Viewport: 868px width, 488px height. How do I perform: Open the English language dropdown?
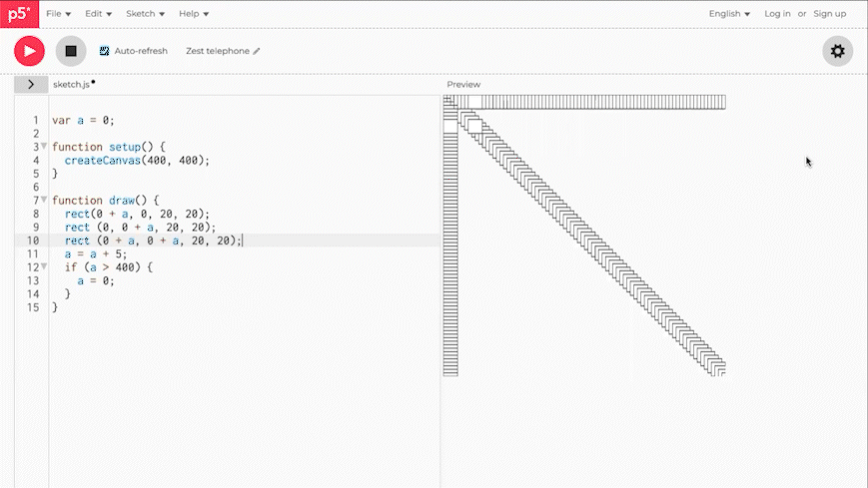pyautogui.click(x=729, y=14)
